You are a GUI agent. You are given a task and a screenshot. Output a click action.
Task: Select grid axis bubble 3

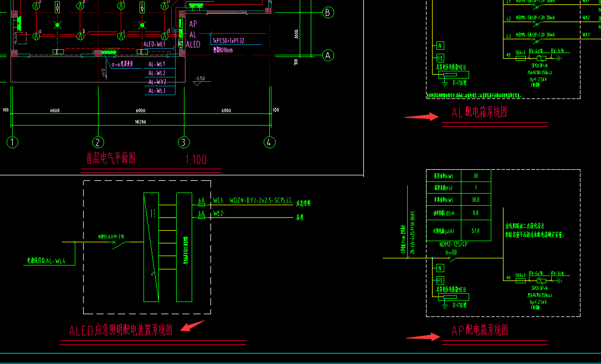point(184,142)
